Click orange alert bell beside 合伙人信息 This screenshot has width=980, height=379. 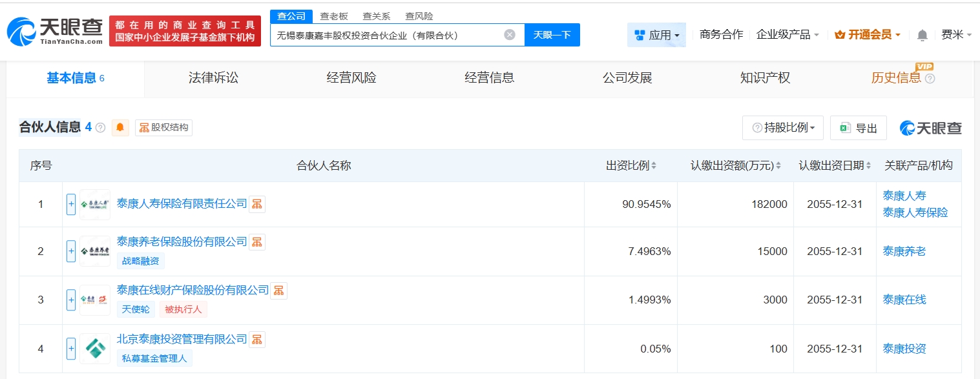click(x=120, y=127)
